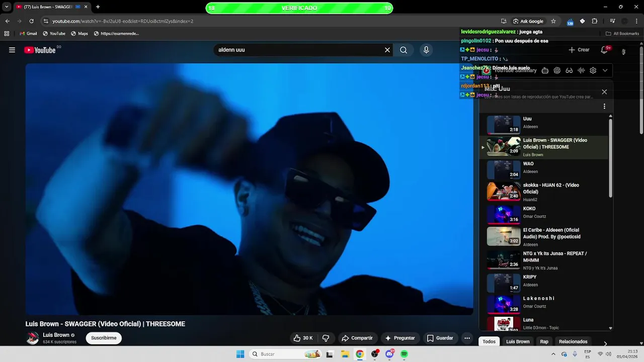Open the Chrome three-dot menu

(636, 21)
